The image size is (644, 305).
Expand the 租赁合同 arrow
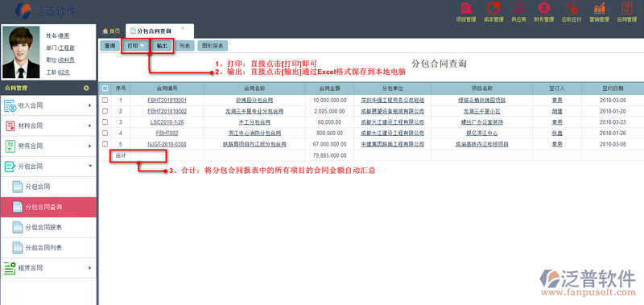pyautogui.click(x=89, y=268)
